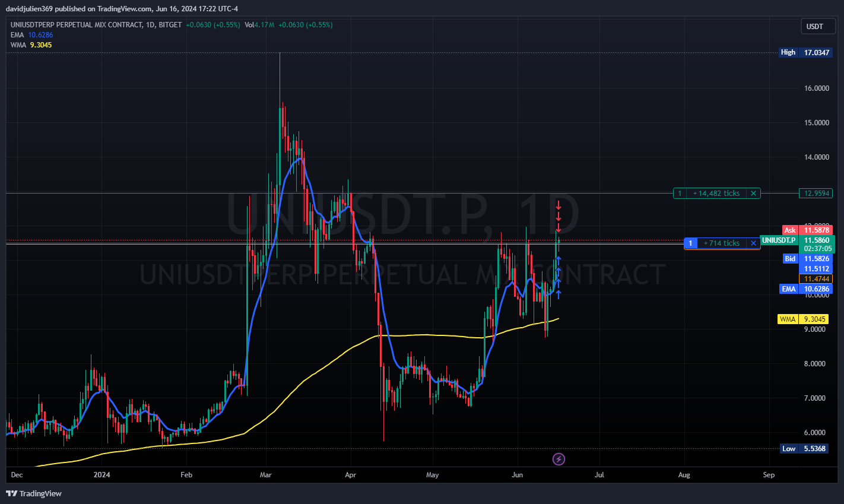Click the High 17.0347 price label

[805, 52]
